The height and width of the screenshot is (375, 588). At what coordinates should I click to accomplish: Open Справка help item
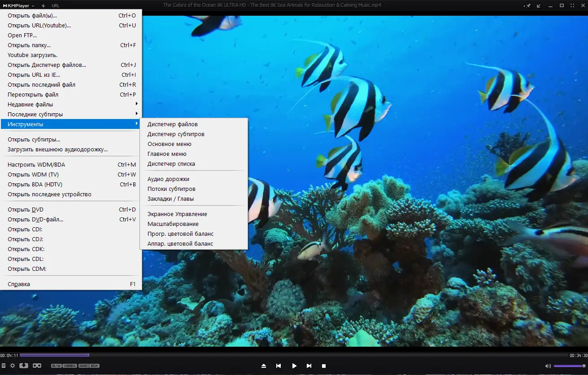(x=71, y=284)
